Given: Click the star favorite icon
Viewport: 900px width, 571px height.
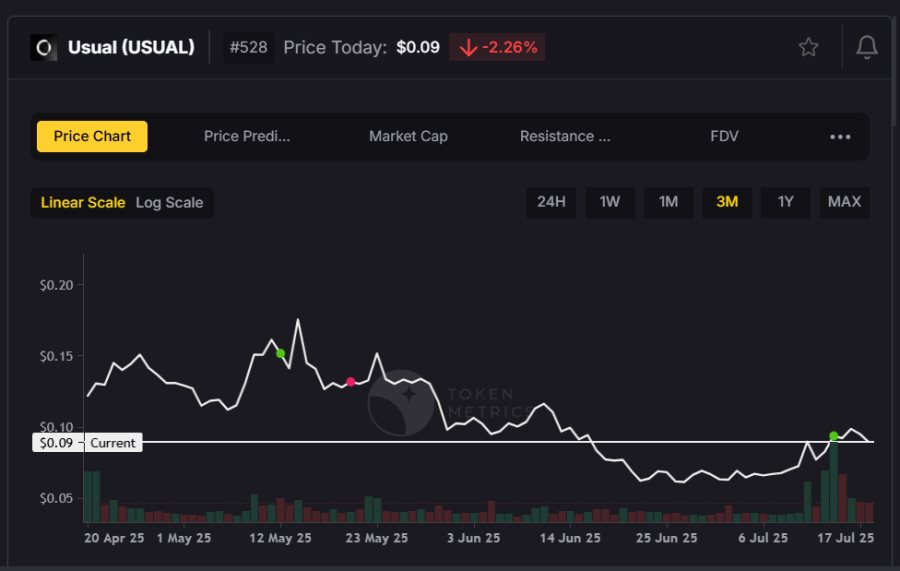Looking at the screenshot, I should (x=808, y=47).
